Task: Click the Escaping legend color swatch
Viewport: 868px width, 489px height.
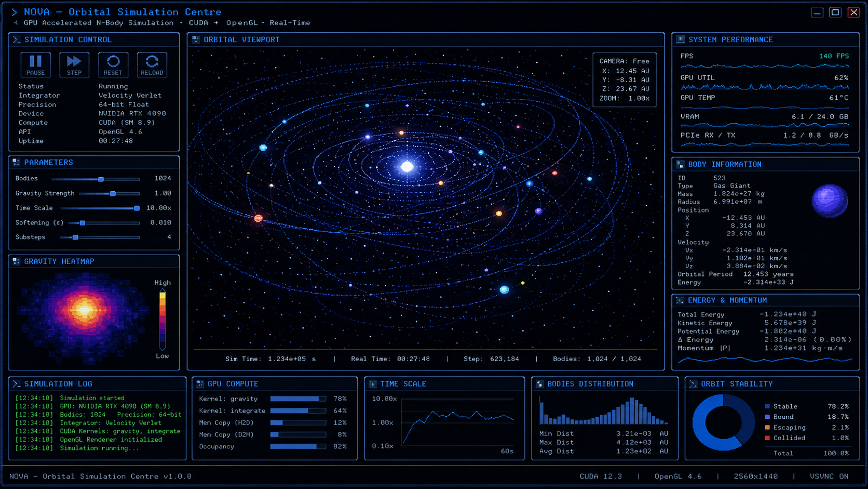Action: tap(767, 428)
